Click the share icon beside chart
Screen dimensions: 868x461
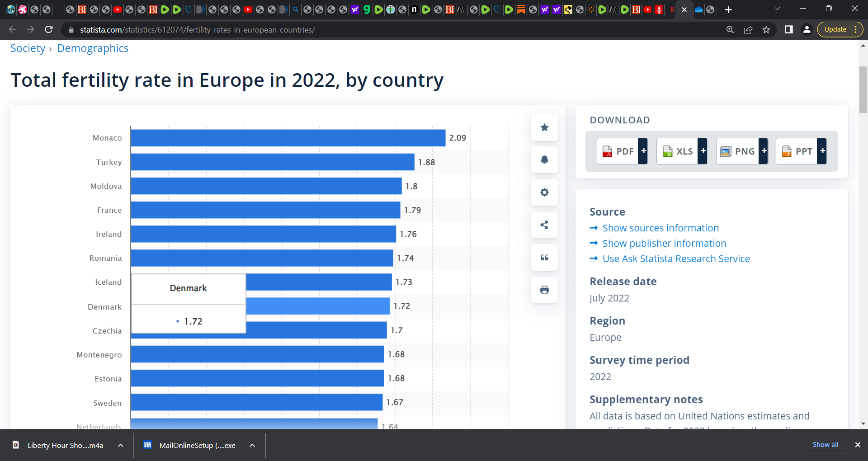[544, 225]
